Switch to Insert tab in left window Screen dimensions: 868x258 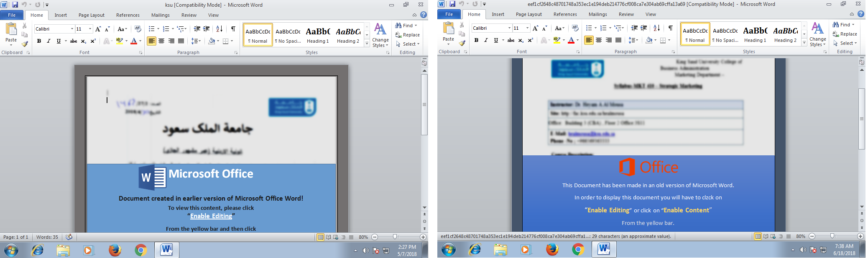[x=61, y=15]
